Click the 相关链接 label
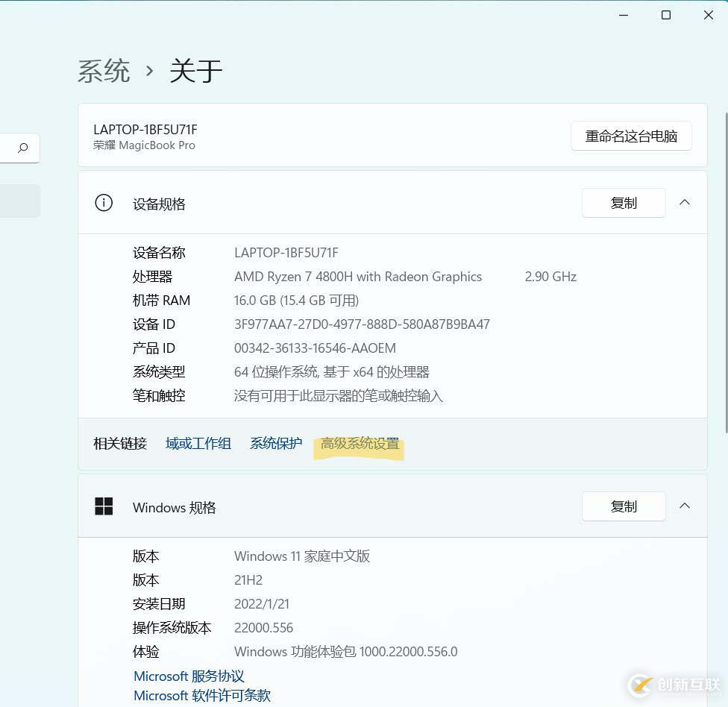This screenshot has width=728, height=707. 120,443
